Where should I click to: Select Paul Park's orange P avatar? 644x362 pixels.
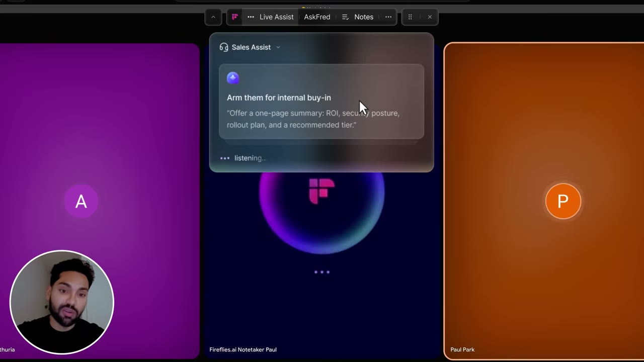coord(563,201)
